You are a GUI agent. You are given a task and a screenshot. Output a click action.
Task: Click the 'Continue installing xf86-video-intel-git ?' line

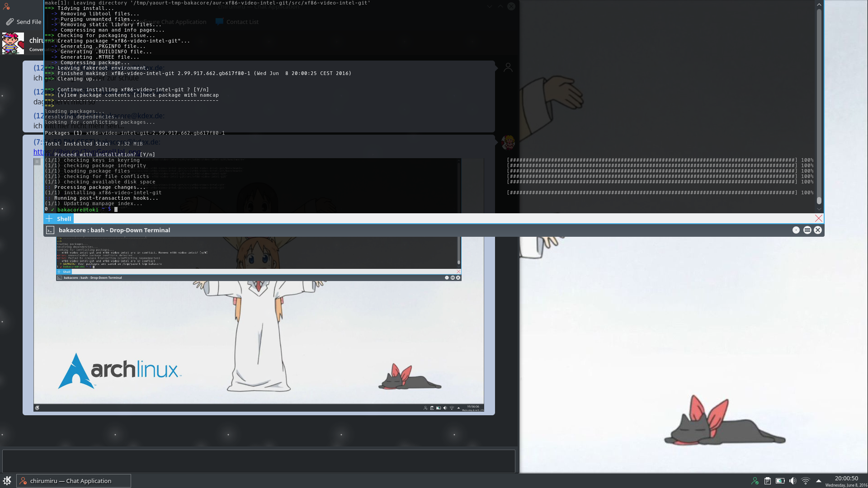pos(127,89)
